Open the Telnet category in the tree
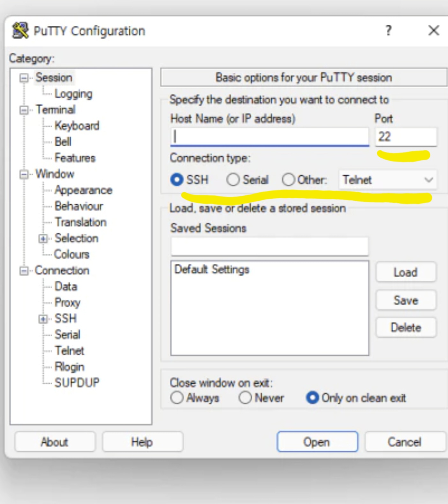Viewport: 448px width, 504px height. 69,351
